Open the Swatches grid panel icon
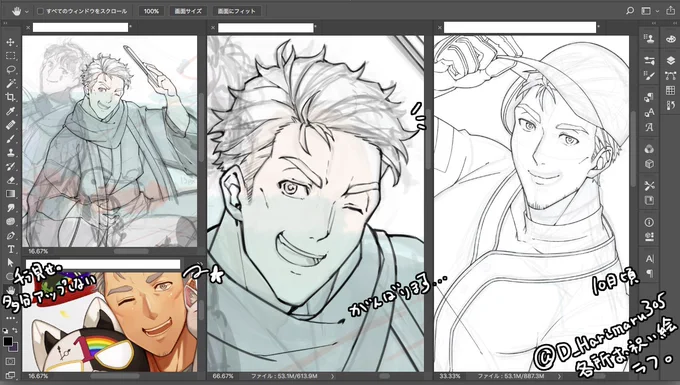This screenshot has width=680, height=385. click(x=670, y=90)
